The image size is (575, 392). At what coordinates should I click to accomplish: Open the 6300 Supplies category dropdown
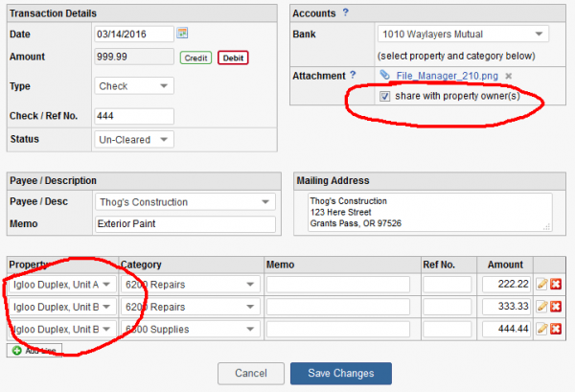[x=190, y=329]
